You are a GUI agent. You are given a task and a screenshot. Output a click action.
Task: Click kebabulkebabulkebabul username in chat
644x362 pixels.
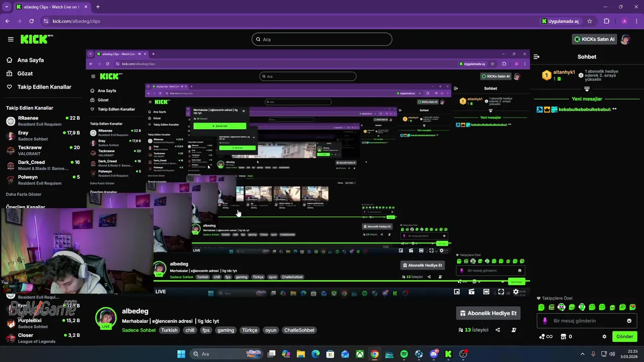click(x=585, y=109)
